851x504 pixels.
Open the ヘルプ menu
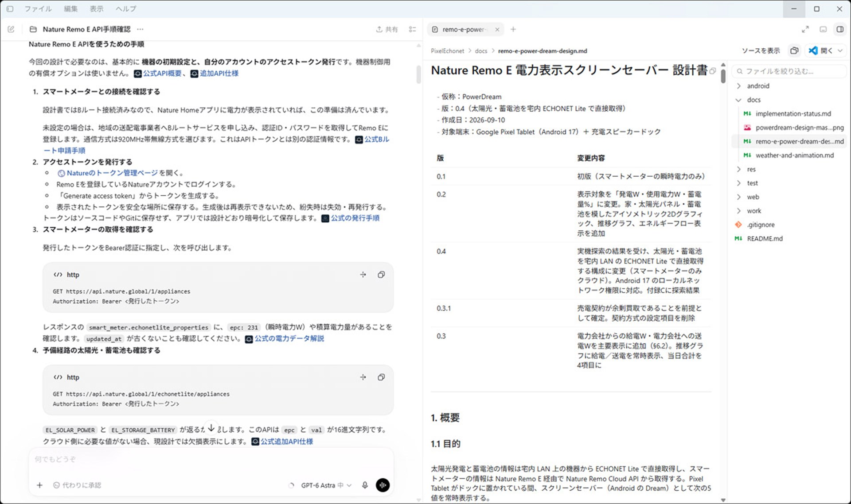click(126, 8)
